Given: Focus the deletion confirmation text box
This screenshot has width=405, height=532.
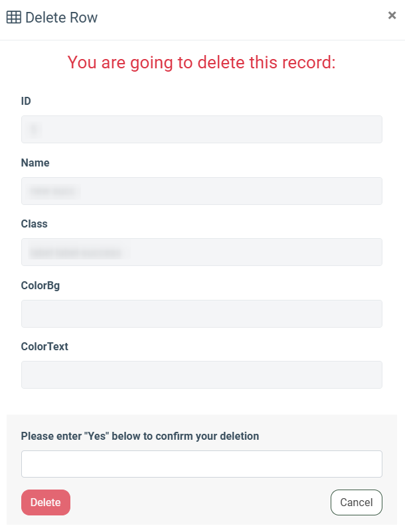Looking at the screenshot, I should (x=202, y=464).
